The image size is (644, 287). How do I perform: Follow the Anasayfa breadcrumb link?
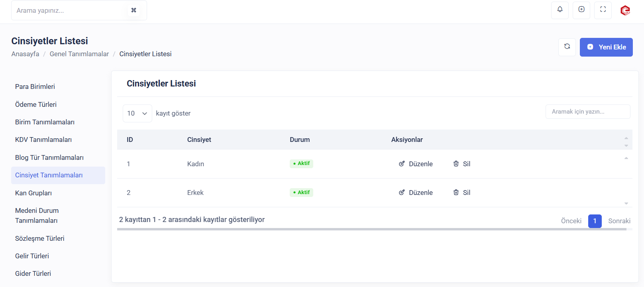coord(25,54)
